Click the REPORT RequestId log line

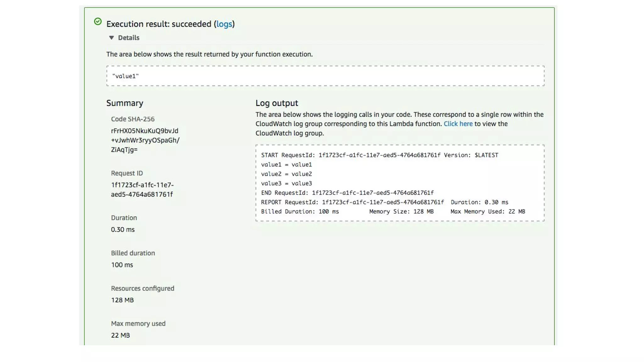[385, 202]
